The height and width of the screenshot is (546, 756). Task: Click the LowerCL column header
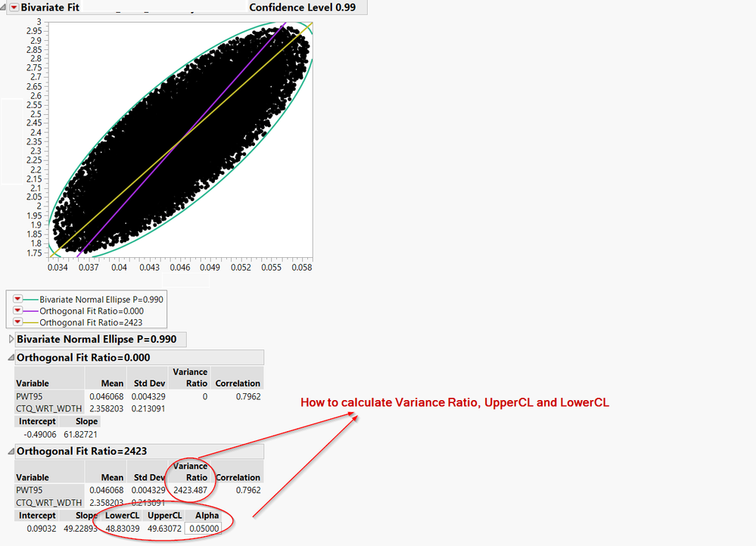123,515
